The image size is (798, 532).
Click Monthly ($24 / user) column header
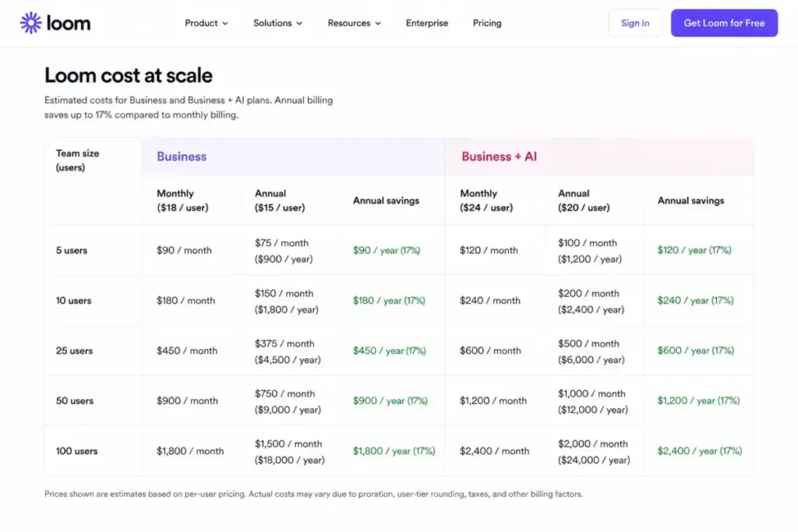coord(486,200)
